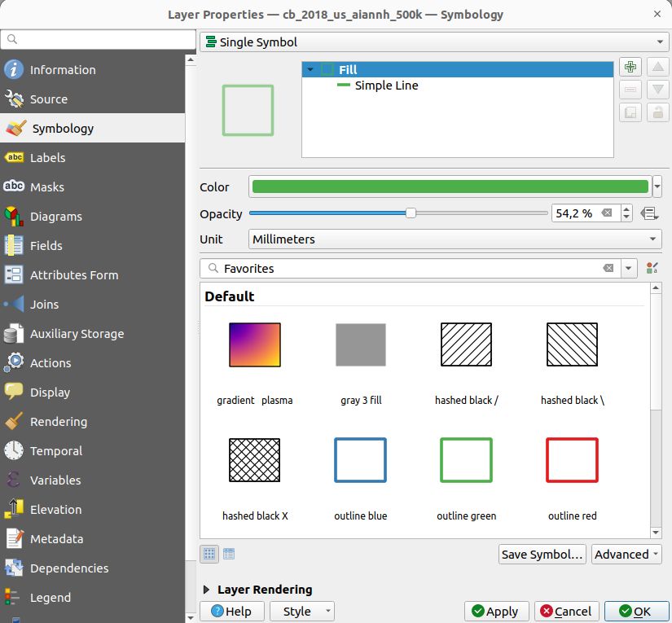Open the Favorites filter dropdown arrow
Screen dimensions: 672x623
pos(628,268)
